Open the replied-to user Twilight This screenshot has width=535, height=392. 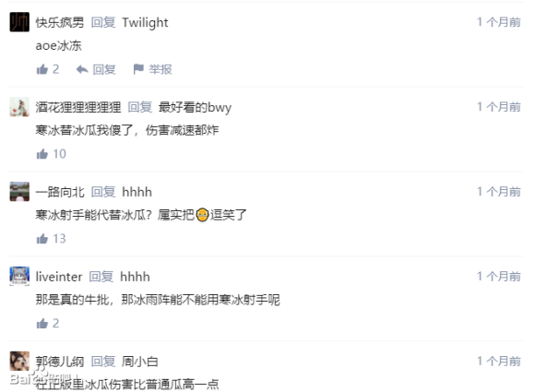145,23
